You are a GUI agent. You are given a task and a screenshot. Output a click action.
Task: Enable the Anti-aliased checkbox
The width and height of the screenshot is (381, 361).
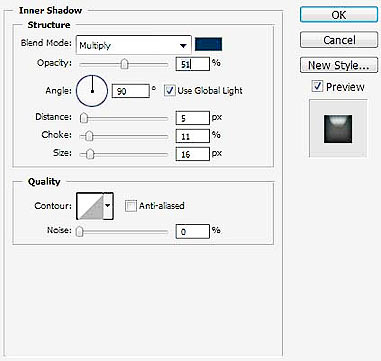(x=131, y=206)
